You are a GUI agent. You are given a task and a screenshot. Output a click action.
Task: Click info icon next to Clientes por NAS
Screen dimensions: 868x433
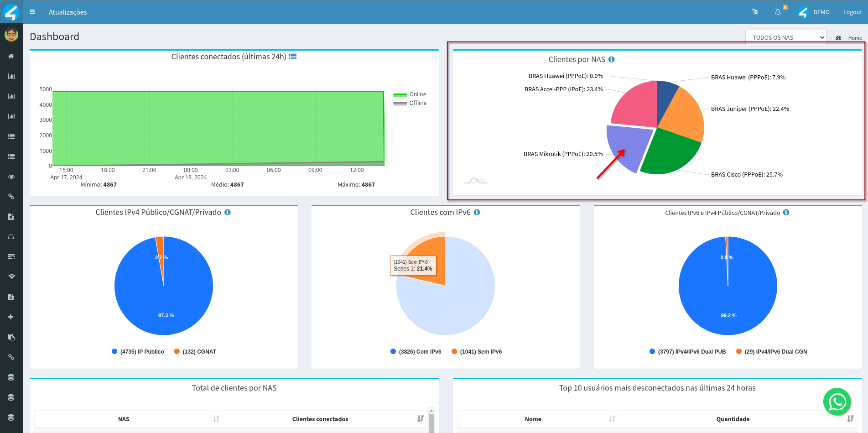pos(612,59)
